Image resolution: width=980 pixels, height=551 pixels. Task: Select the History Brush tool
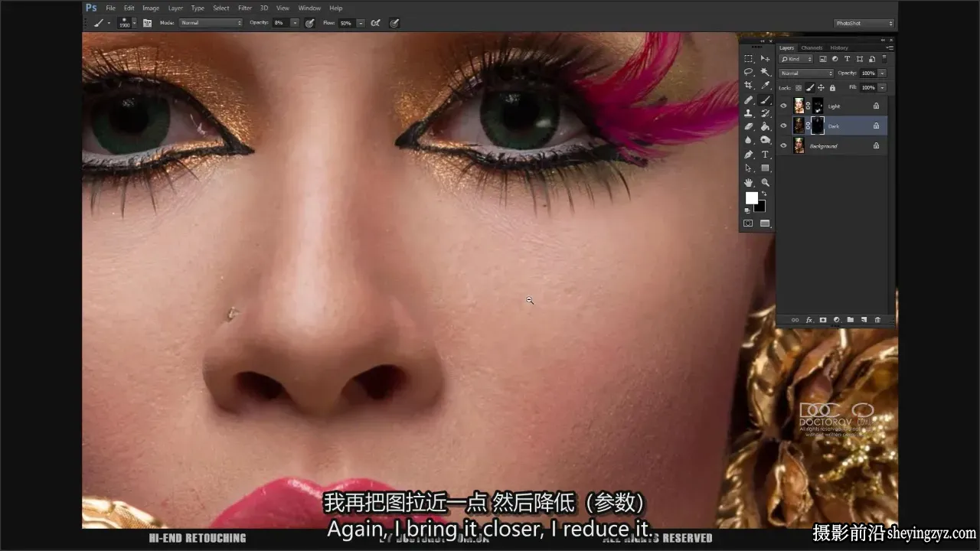click(765, 113)
